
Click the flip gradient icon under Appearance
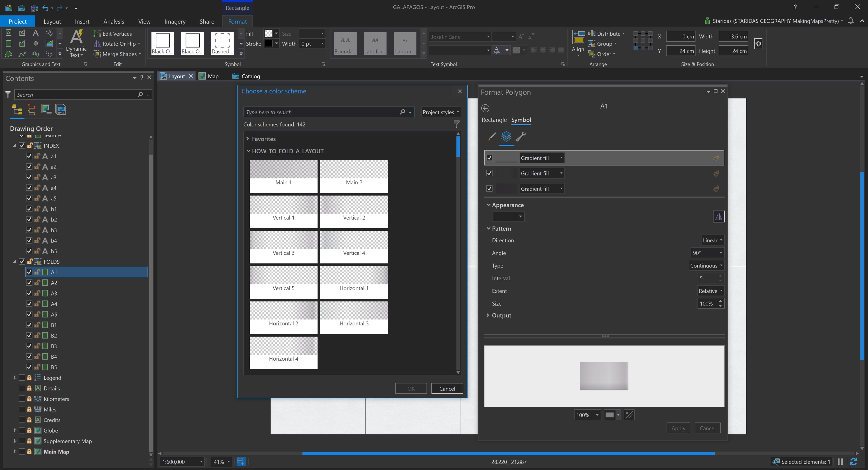(x=719, y=216)
